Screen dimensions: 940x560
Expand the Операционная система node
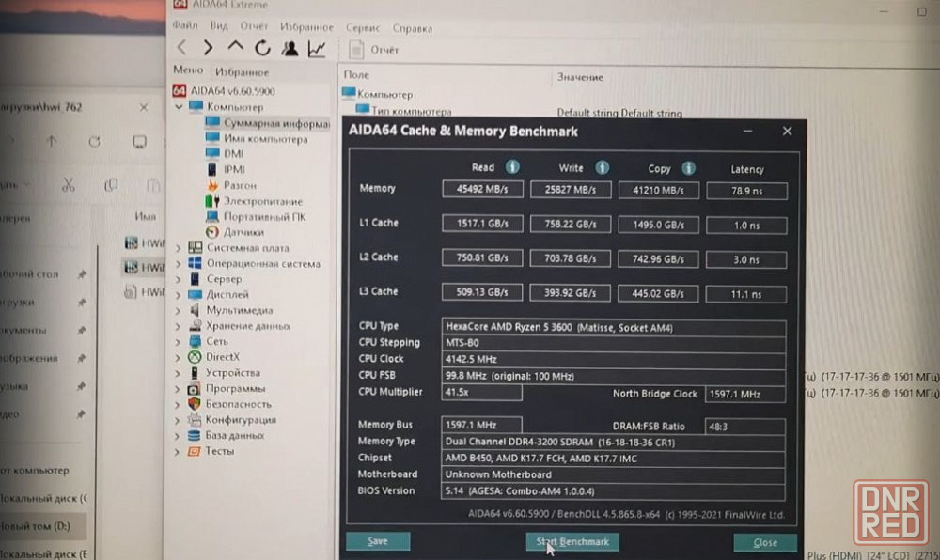(x=178, y=263)
